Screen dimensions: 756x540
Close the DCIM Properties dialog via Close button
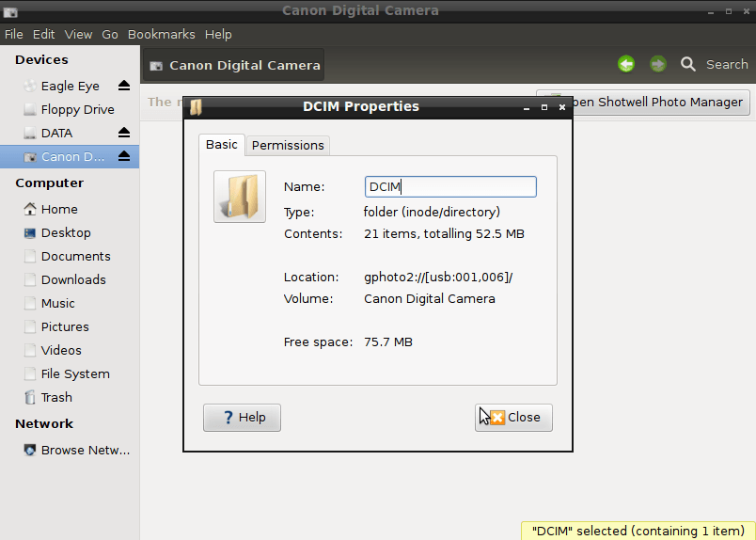[513, 418]
